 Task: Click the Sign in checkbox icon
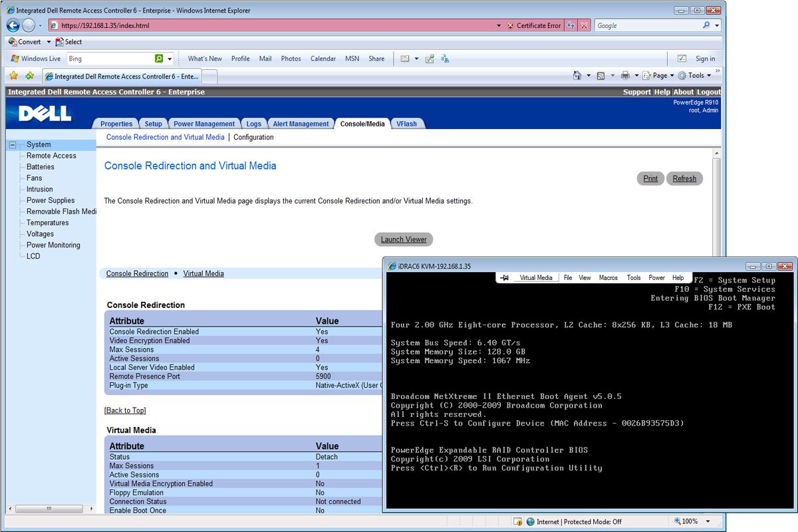682,59
